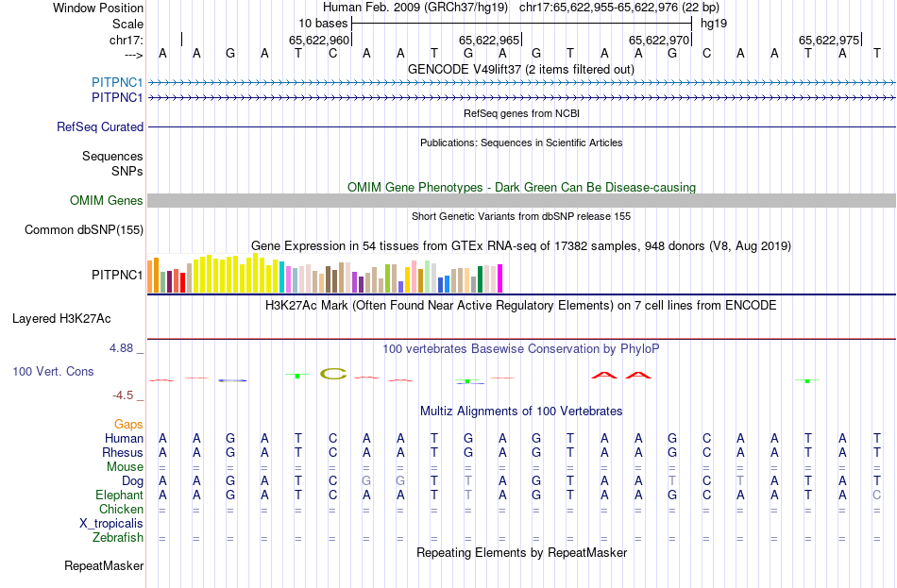Click the '--->' sequence direction arrow label
The width and height of the screenshot is (897, 588).
point(133,55)
